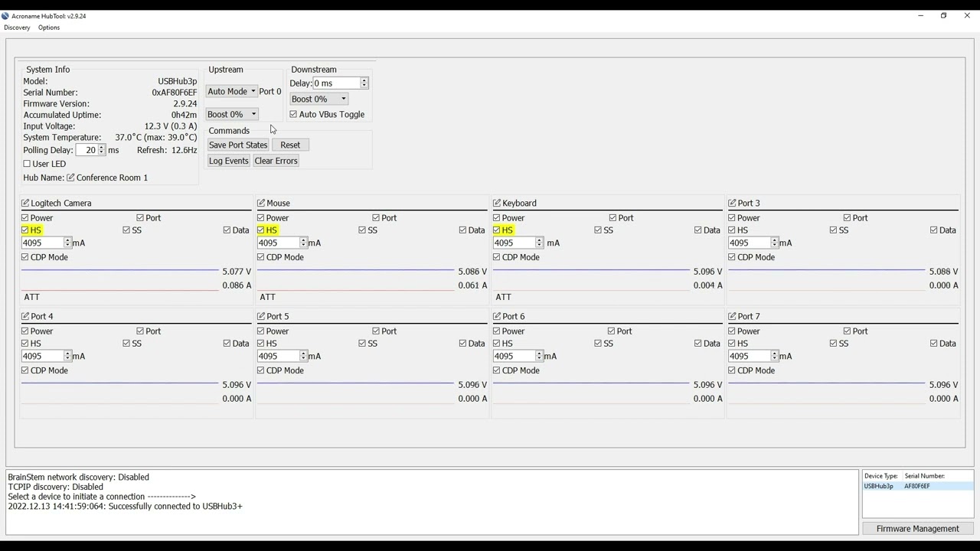The image size is (980, 551).
Task: Click the Keyboard port mA stepper
Action: pyautogui.click(x=539, y=243)
